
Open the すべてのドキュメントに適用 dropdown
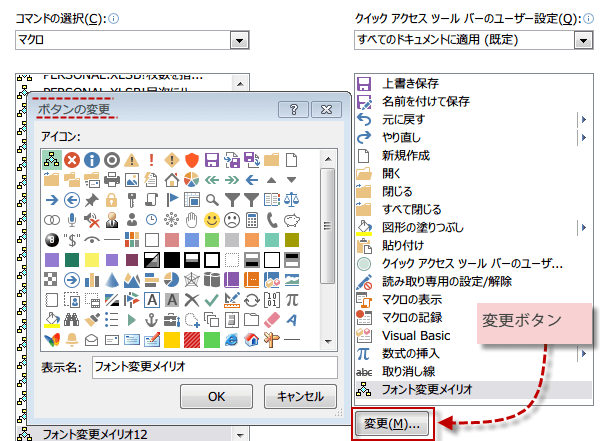click(x=583, y=40)
